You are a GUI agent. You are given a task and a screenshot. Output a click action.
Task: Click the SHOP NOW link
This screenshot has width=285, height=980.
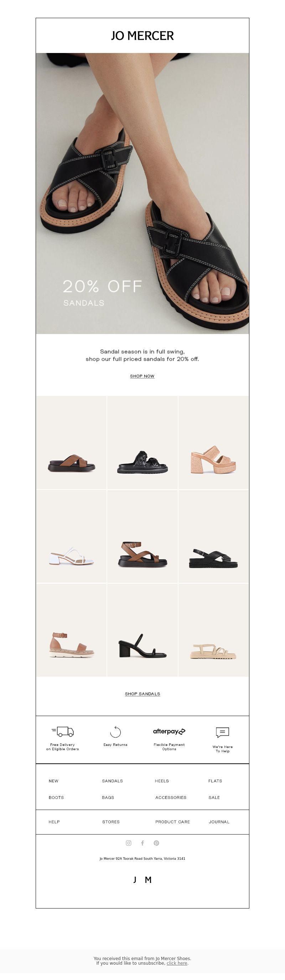(142, 376)
